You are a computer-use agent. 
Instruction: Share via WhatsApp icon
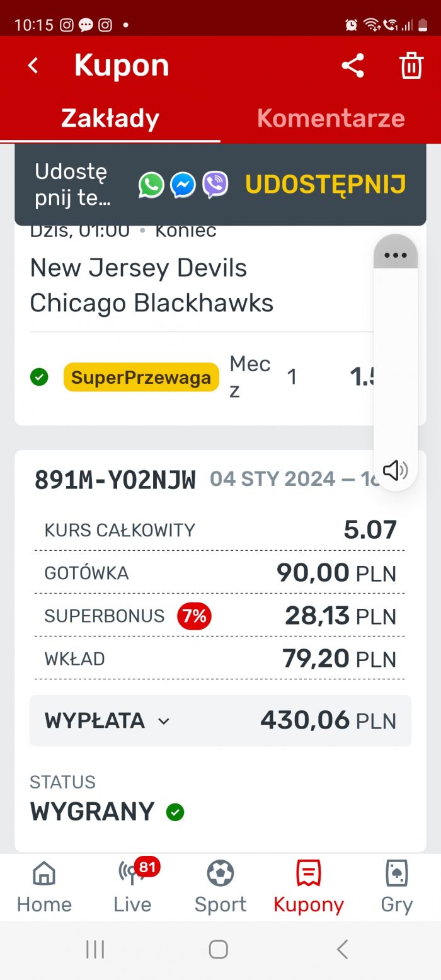pos(151,185)
